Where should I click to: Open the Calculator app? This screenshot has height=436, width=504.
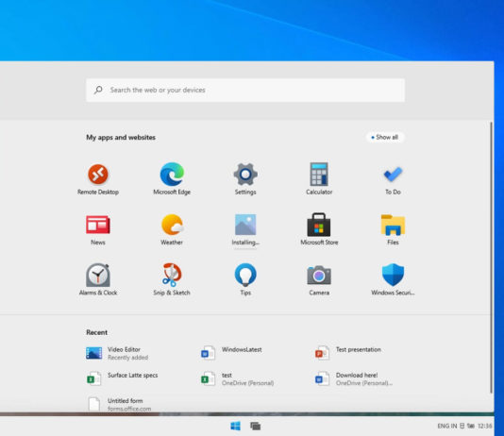click(319, 179)
